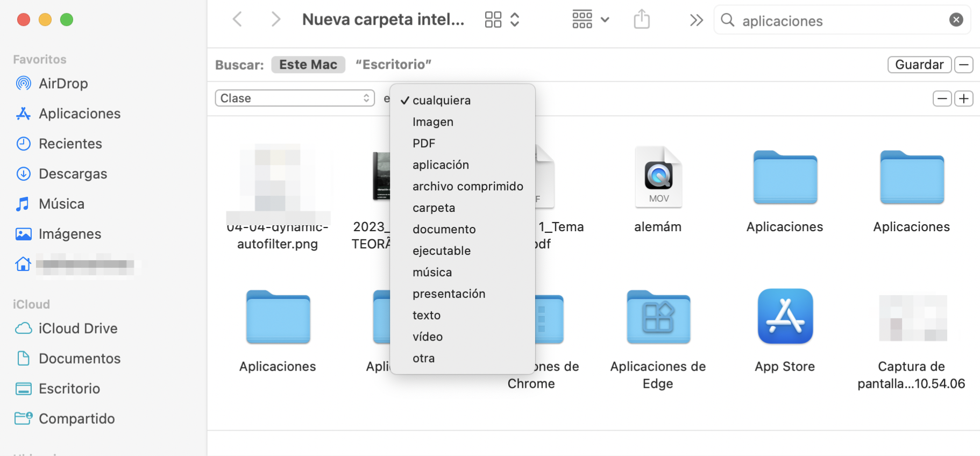Click the Share toolbar icon
This screenshot has height=456, width=980.
point(642,20)
